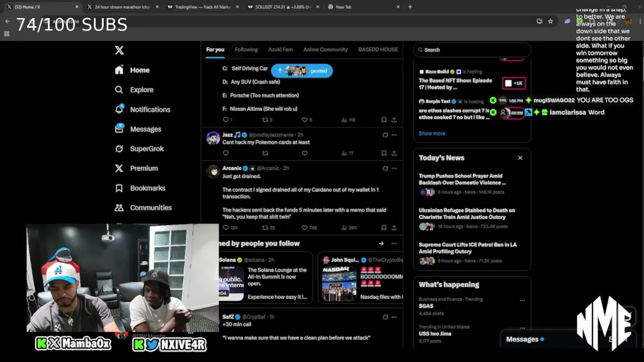Screen dimensions: 644x362
Task: Repost Jazz's Pokemon cards post
Action: [x=265, y=153]
